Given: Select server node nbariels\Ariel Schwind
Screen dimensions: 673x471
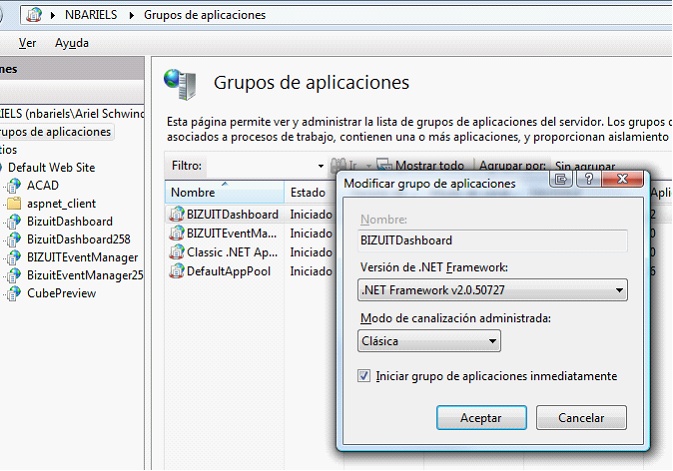Looking at the screenshot, I should click(x=72, y=114).
